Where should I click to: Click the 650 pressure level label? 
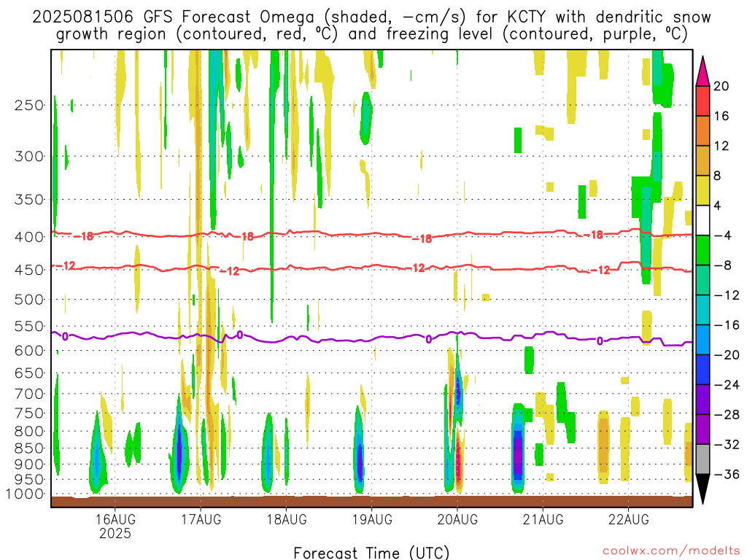[29, 373]
